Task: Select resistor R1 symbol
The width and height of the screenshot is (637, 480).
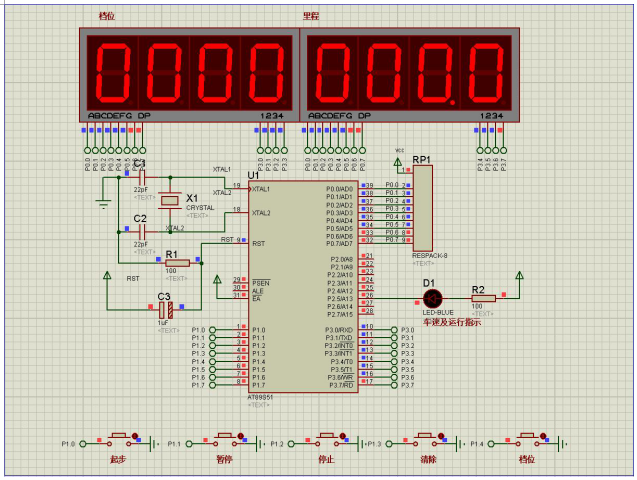Action: click(x=178, y=263)
